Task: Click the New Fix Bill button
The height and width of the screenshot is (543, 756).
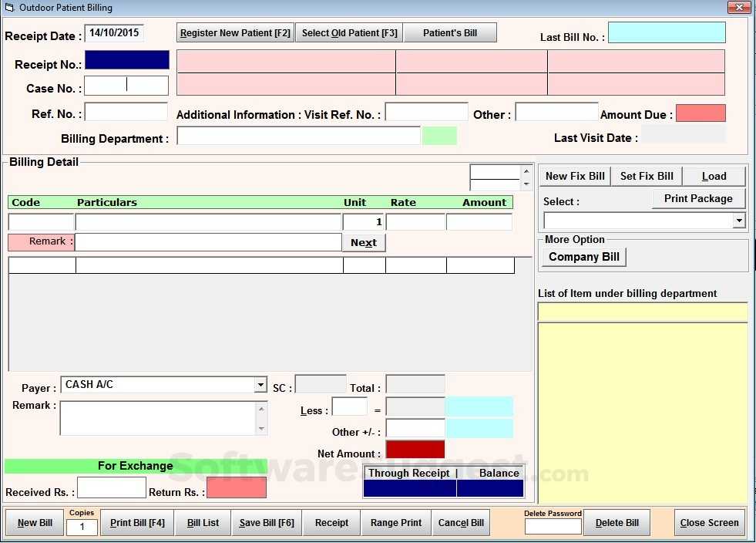Action: coord(574,176)
